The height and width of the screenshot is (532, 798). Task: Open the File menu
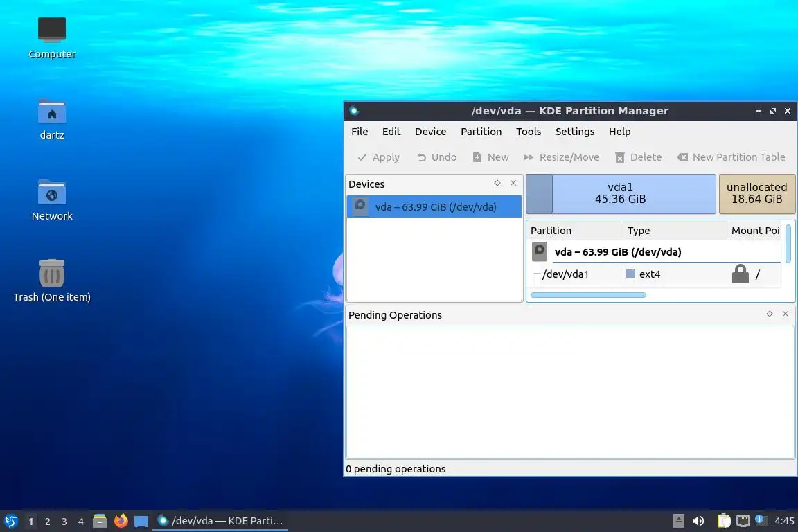pyautogui.click(x=360, y=132)
